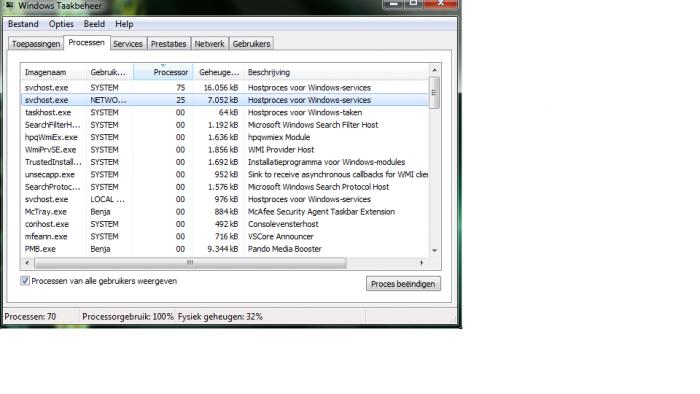Open the Opties menu

(61, 24)
